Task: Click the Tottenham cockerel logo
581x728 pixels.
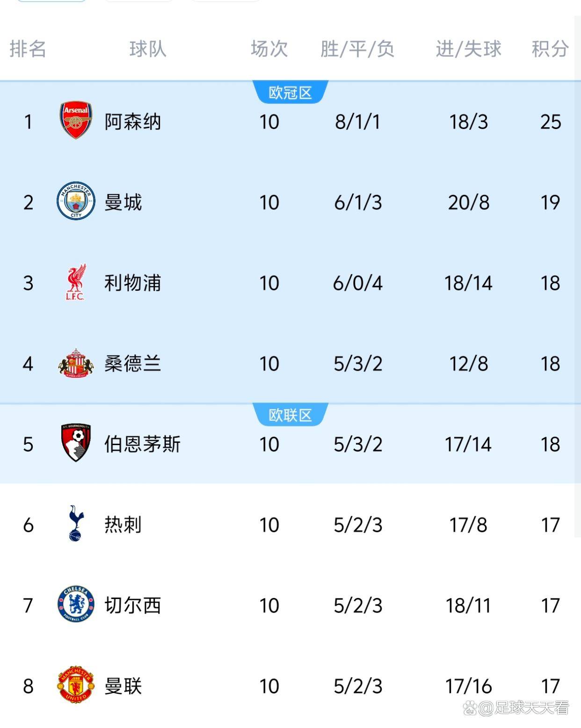Action: (x=76, y=524)
